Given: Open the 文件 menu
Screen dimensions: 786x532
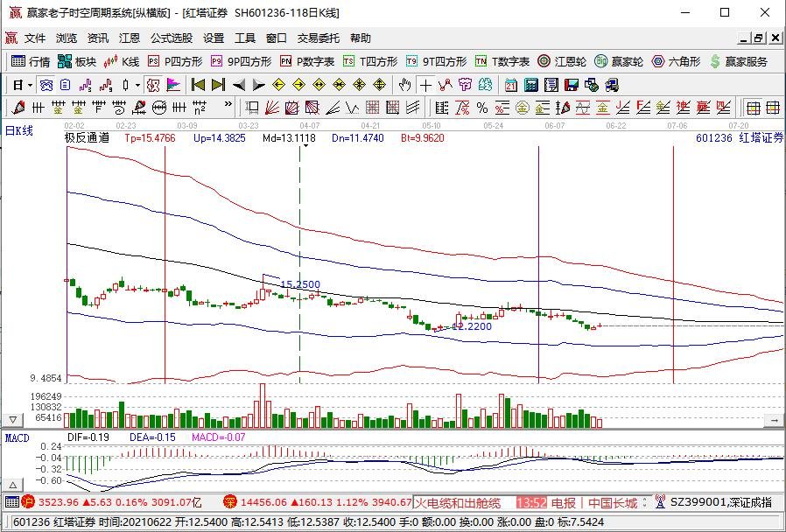Looking at the screenshot, I should 35,38.
